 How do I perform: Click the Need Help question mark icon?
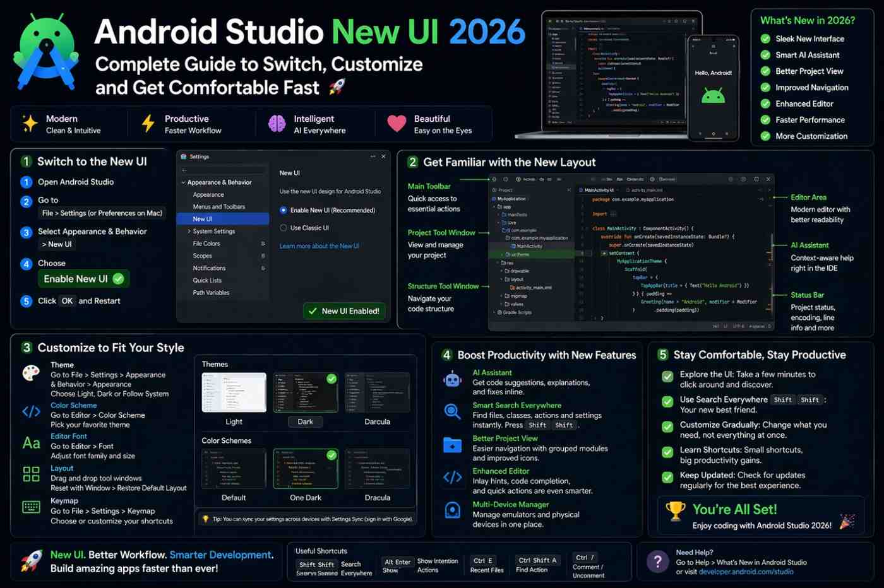coord(657,561)
